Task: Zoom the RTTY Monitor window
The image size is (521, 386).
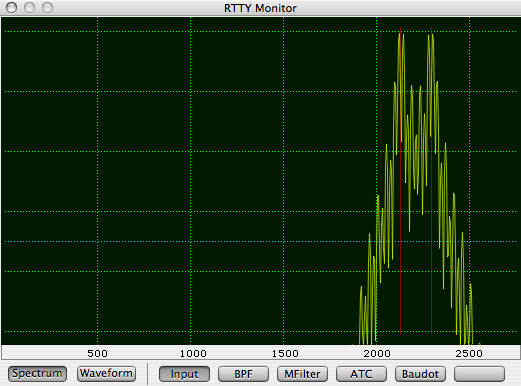Action: pyautogui.click(x=47, y=7)
